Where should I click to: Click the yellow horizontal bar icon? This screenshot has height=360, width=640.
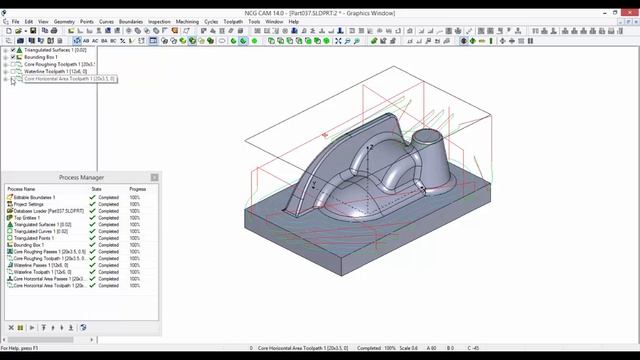click(482, 41)
